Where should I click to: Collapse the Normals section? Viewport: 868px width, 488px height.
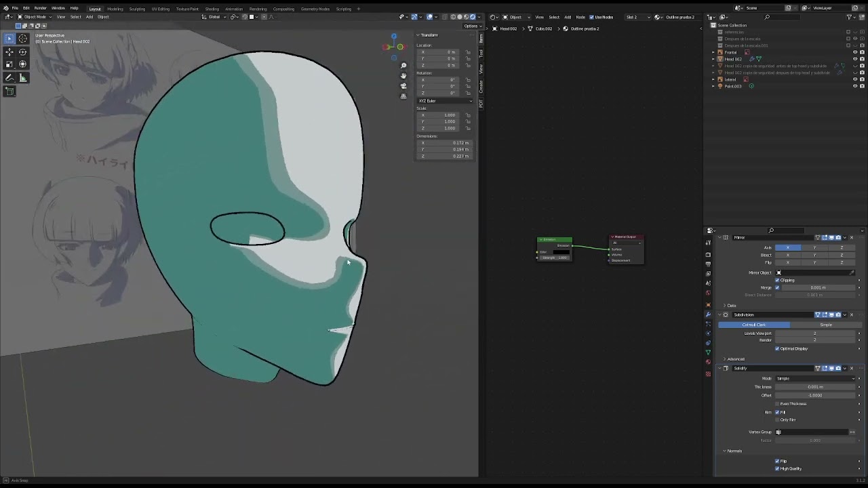[x=725, y=451]
